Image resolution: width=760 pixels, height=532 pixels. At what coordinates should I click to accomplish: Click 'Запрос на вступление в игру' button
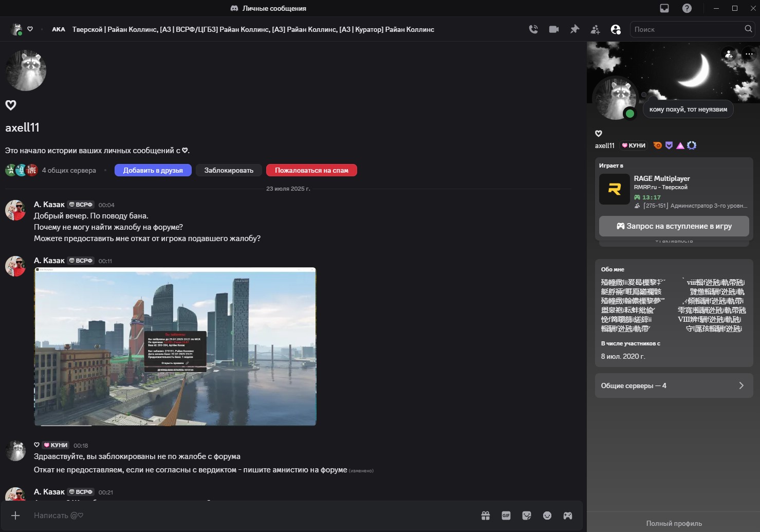click(674, 226)
